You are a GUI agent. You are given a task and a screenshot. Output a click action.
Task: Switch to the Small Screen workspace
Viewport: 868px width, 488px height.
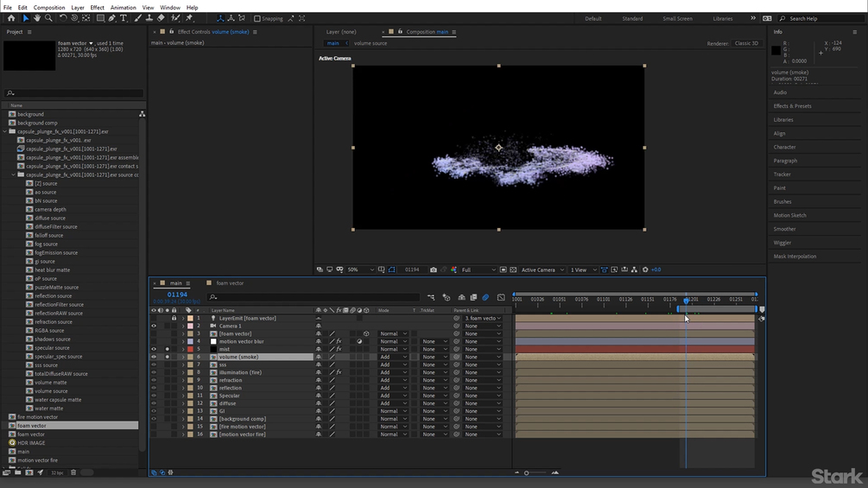677,18
